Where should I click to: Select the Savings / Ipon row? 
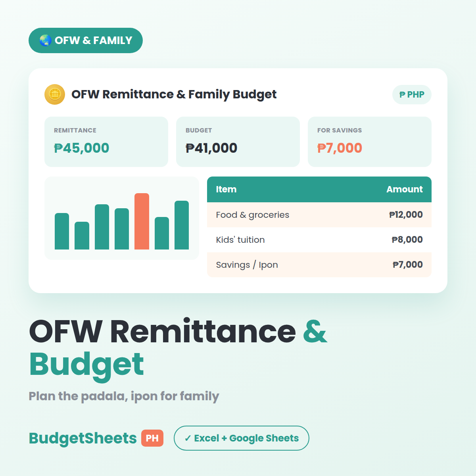click(x=319, y=265)
